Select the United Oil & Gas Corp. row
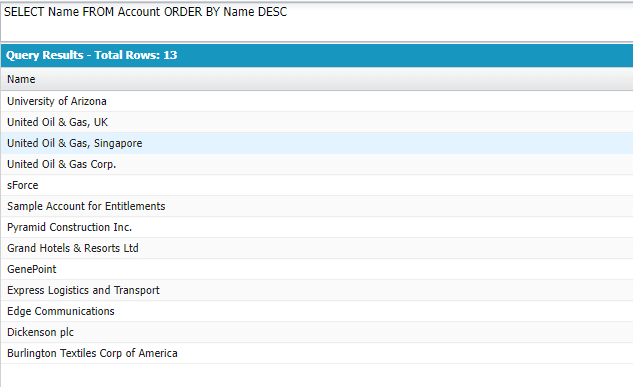The width and height of the screenshot is (633, 387). pyautogui.click(x=317, y=164)
